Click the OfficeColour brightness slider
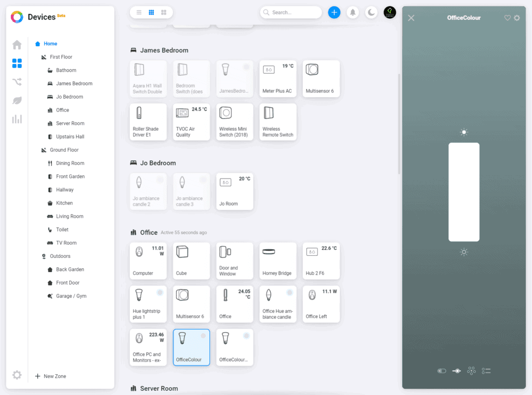The height and width of the screenshot is (395, 532). [x=464, y=192]
